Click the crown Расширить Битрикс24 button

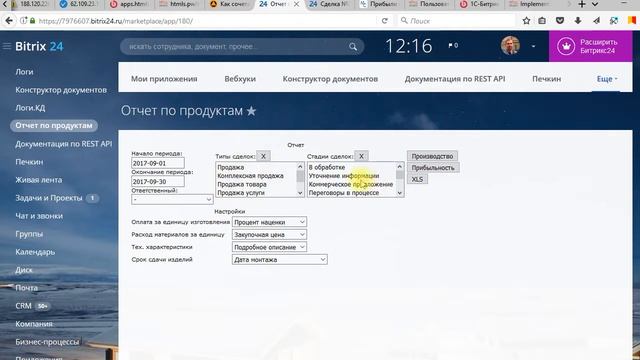pyautogui.click(x=590, y=46)
